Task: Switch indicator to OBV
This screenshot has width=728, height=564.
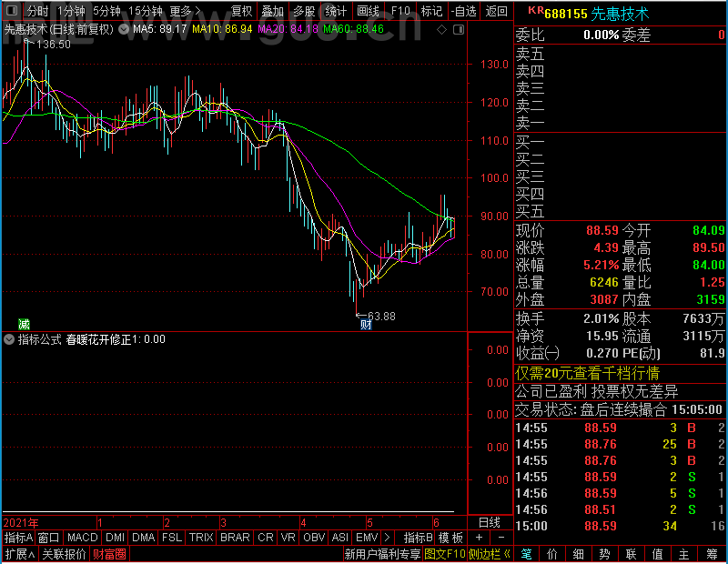Action: [314, 538]
